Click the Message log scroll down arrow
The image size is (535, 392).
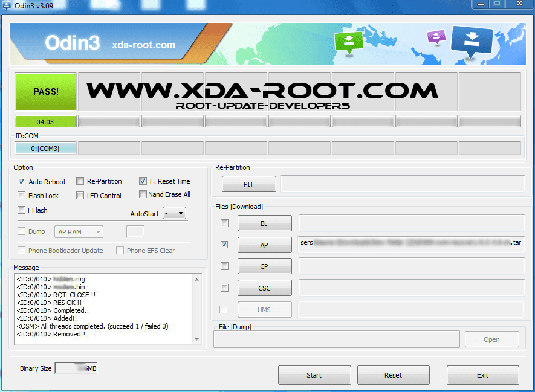[197, 339]
